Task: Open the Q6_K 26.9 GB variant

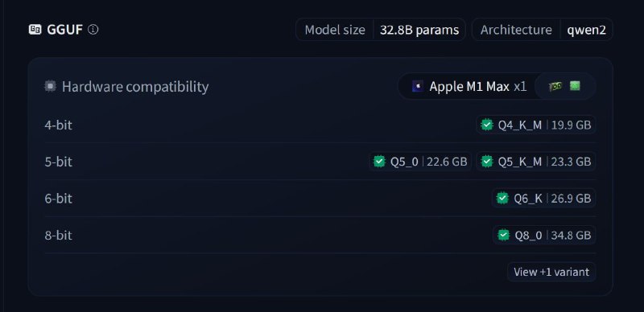Action: coord(544,199)
